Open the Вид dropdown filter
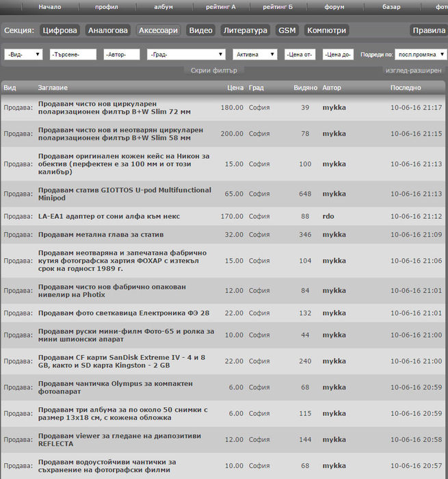Viewport: 448px width, 479px height. (23, 55)
